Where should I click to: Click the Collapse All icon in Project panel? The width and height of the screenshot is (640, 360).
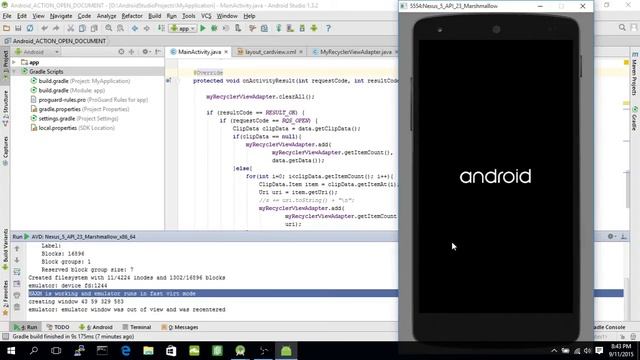click(x=131, y=52)
